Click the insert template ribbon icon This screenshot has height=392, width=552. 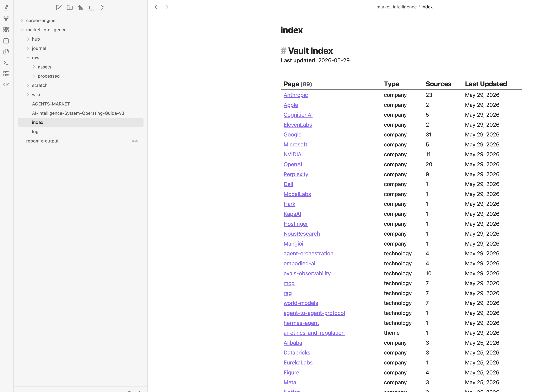(6, 52)
